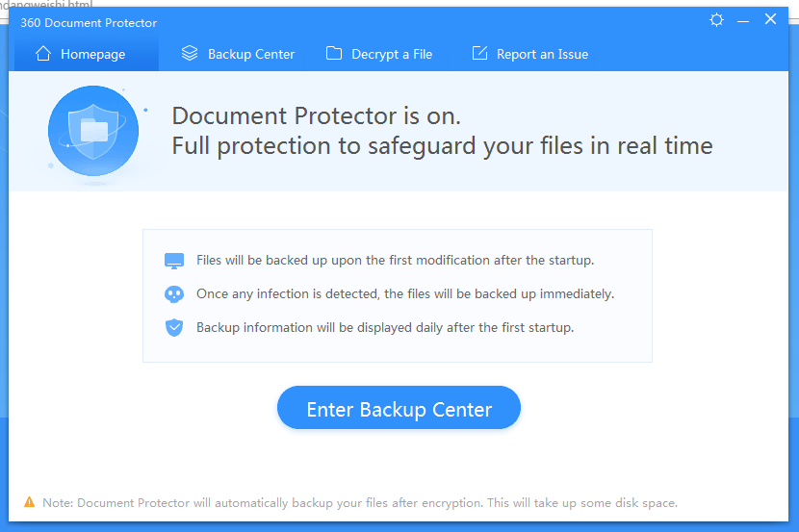
Task: Select the Decrypt a File tab
Action: [x=379, y=54]
